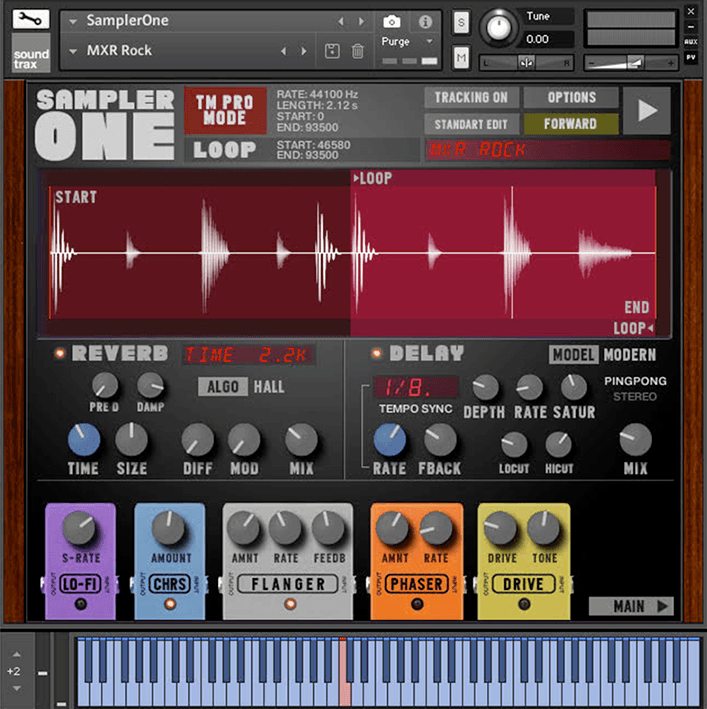
Task: Delete the preset with the trash icon
Action: [358, 51]
